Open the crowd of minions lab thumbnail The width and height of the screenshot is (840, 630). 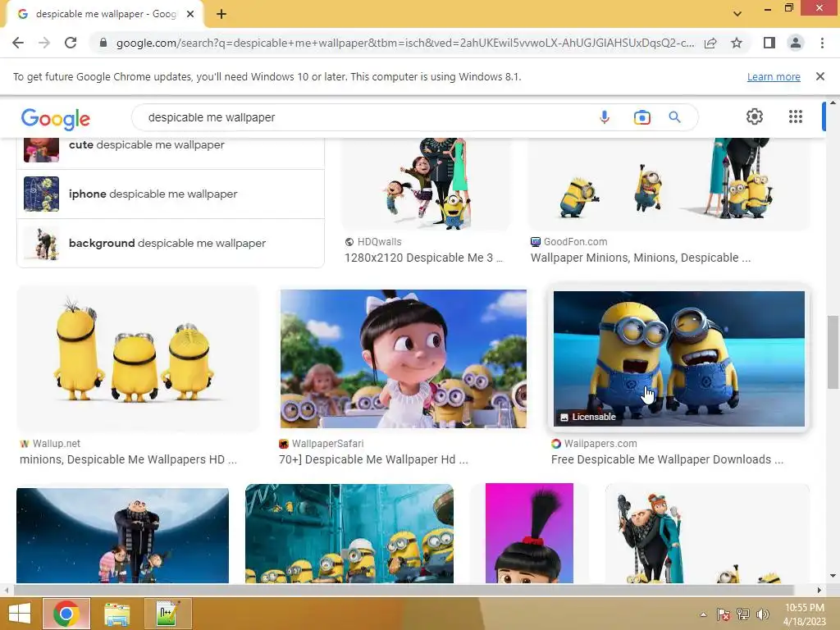(x=349, y=533)
